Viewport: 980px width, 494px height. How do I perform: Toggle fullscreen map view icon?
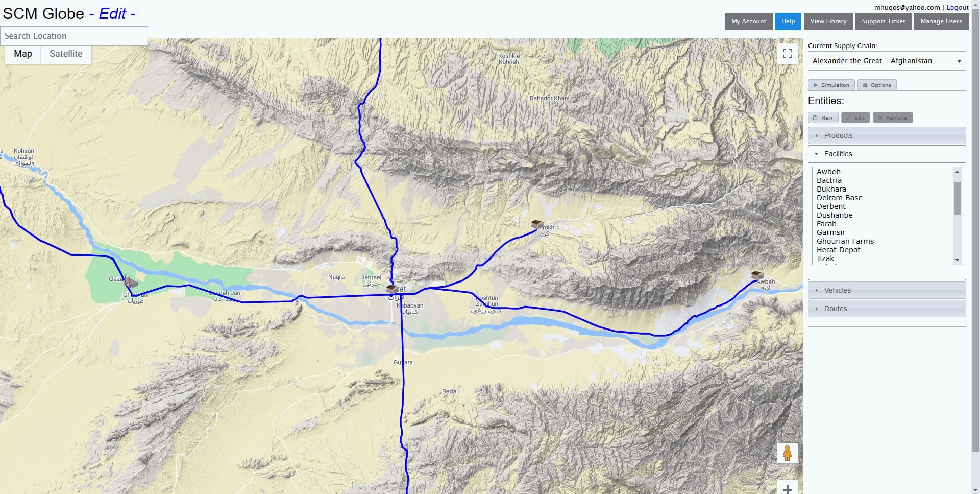[787, 54]
